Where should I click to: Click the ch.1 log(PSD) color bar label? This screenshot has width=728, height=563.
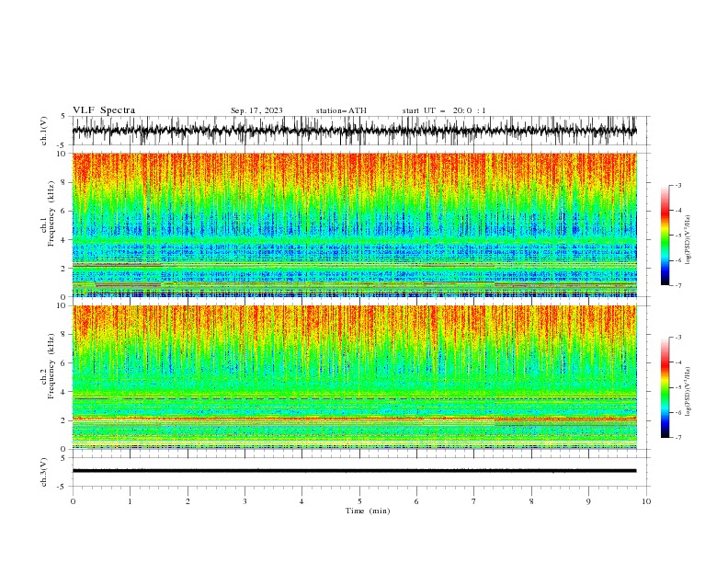688,240
